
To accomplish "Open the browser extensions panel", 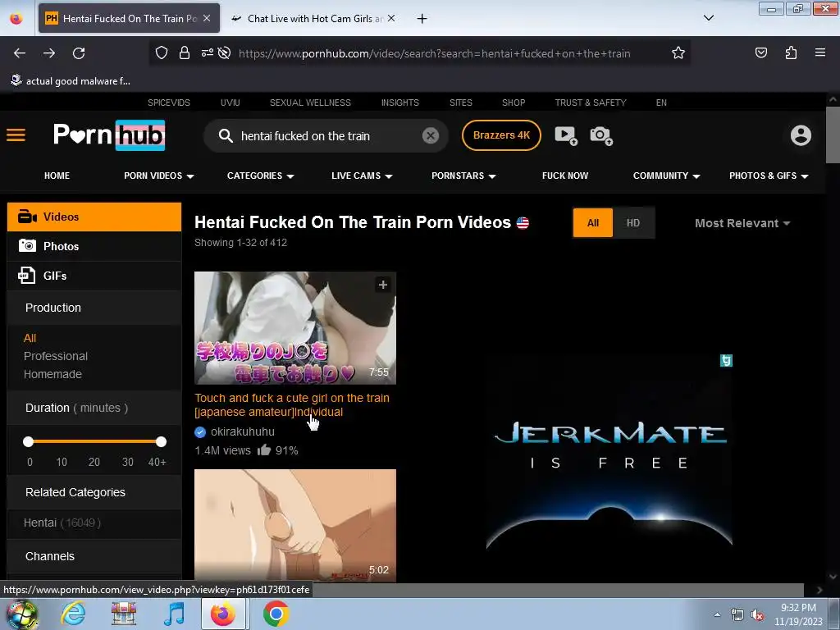I will pyautogui.click(x=791, y=52).
